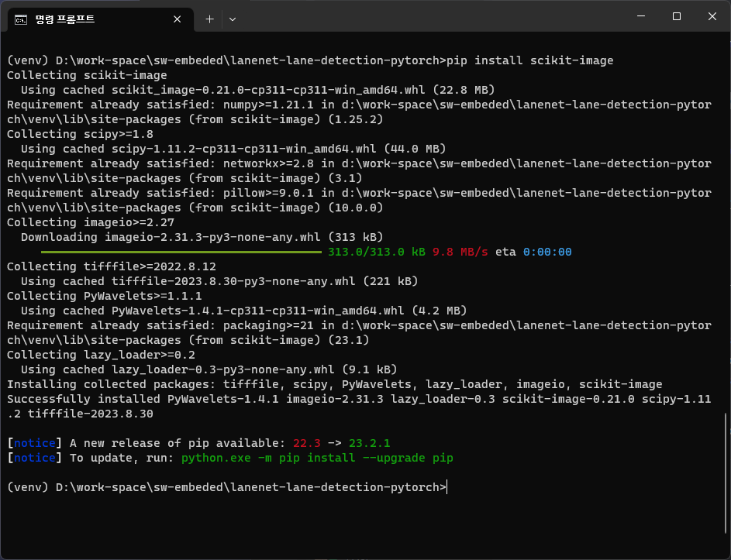Viewport: 731px width, 560px height.
Task: Close the 명령 프롬프트 tab
Action: pyautogui.click(x=178, y=19)
